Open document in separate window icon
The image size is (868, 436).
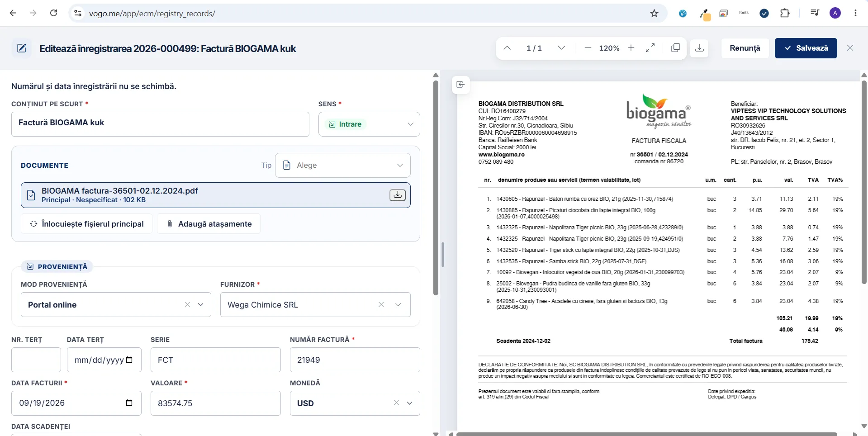coord(675,48)
